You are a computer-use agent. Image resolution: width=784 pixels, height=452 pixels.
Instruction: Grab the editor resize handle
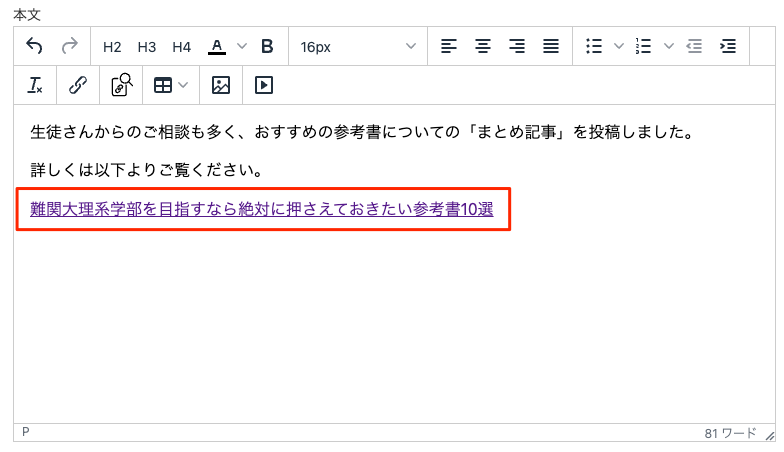pos(770,436)
